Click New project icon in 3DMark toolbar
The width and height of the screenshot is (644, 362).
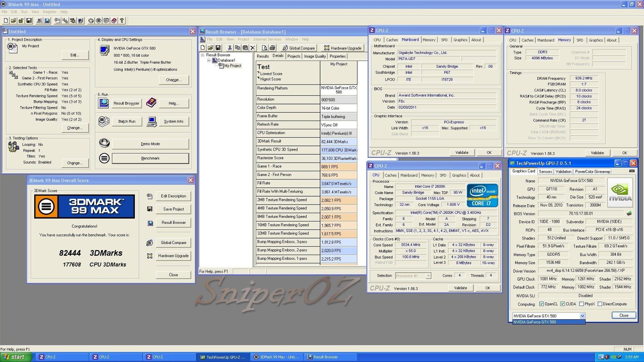(x=6, y=21)
